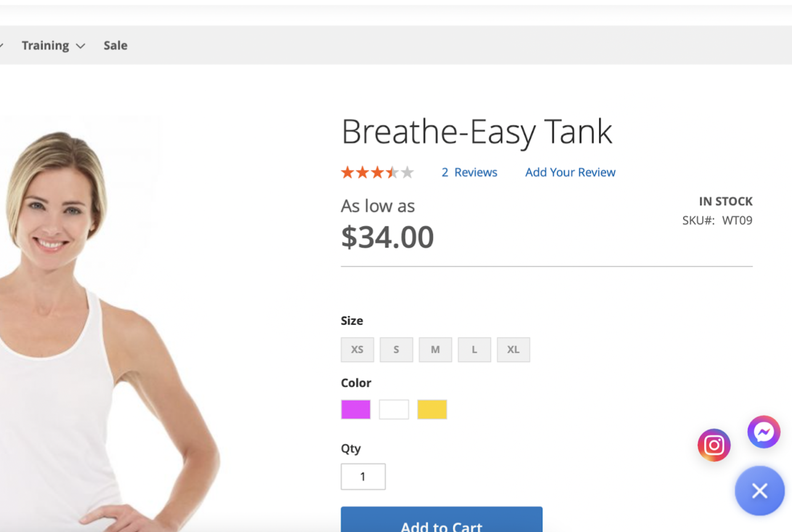Select size S
This screenshot has height=532, width=792.
click(x=396, y=350)
